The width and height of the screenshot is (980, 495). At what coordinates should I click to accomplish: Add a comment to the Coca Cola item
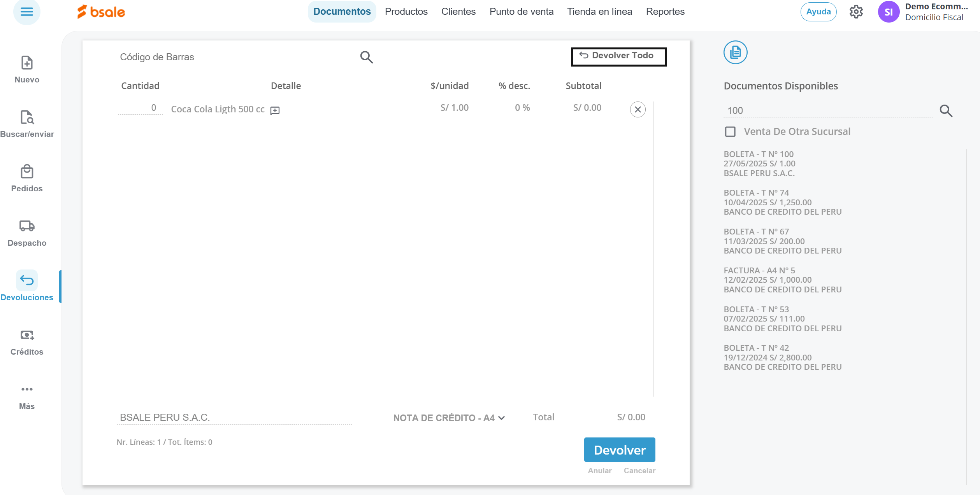(275, 110)
